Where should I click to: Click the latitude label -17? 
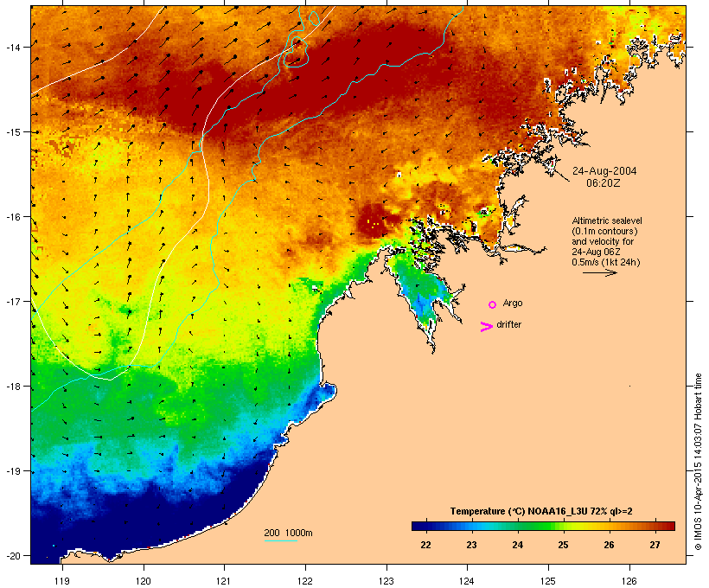pyautogui.click(x=12, y=302)
